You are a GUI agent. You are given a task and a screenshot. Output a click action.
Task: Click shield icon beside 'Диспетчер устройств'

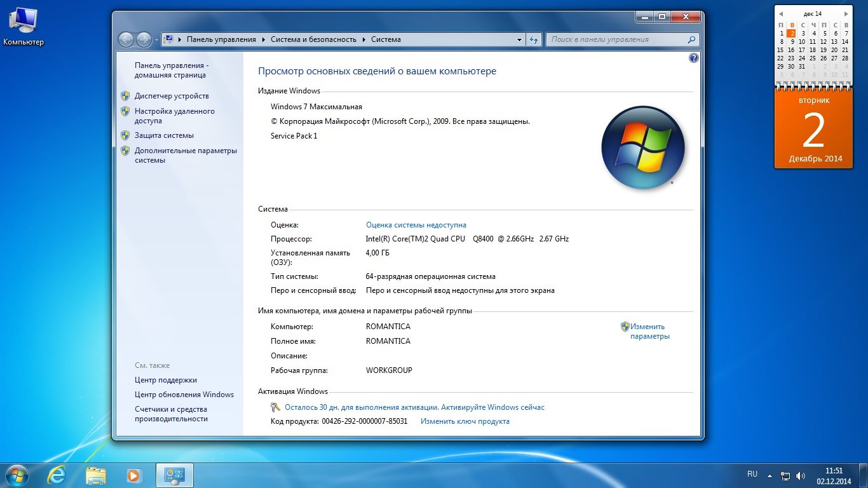(x=125, y=96)
